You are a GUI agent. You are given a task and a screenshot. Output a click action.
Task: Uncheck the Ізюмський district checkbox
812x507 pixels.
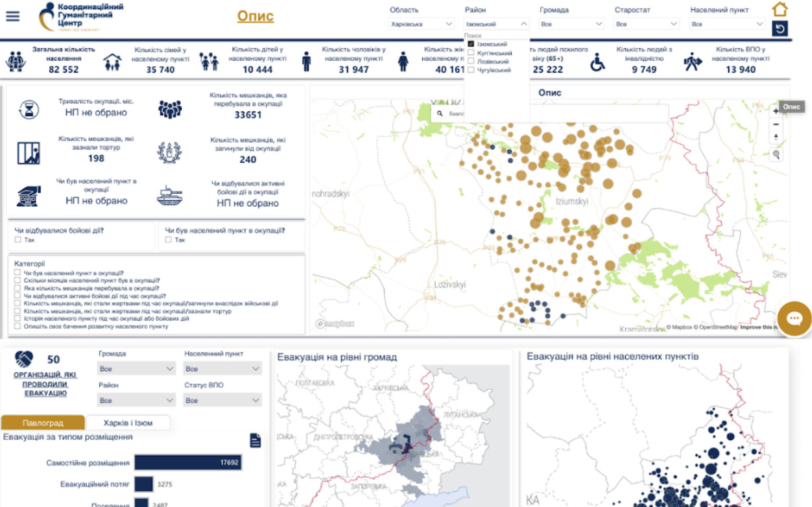point(471,44)
